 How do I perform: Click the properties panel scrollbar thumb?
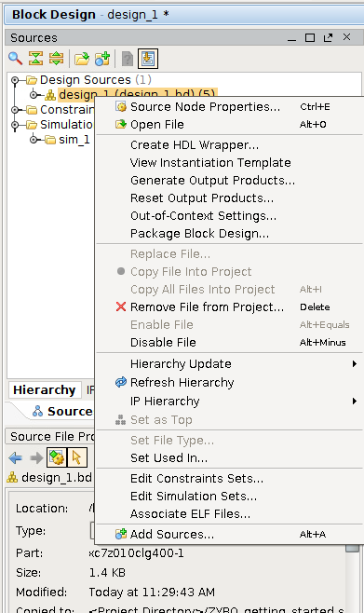coord(352,548)
